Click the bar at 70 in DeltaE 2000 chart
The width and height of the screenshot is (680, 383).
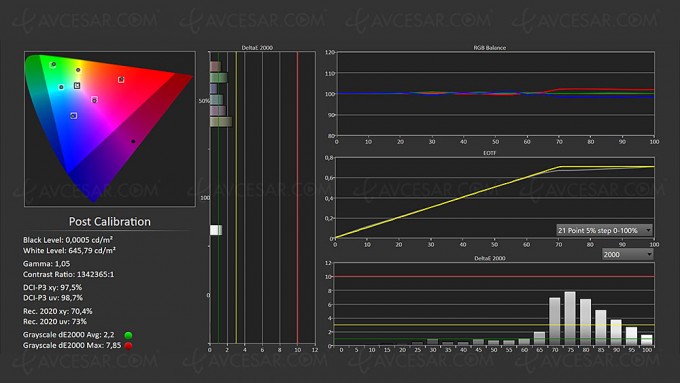(x=554, y=321)
